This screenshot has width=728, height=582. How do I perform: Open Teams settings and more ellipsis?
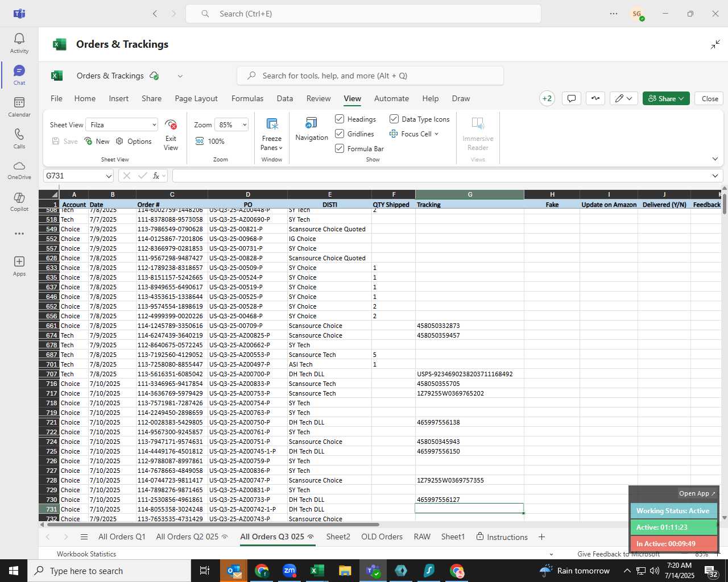(x=613, y=14)
